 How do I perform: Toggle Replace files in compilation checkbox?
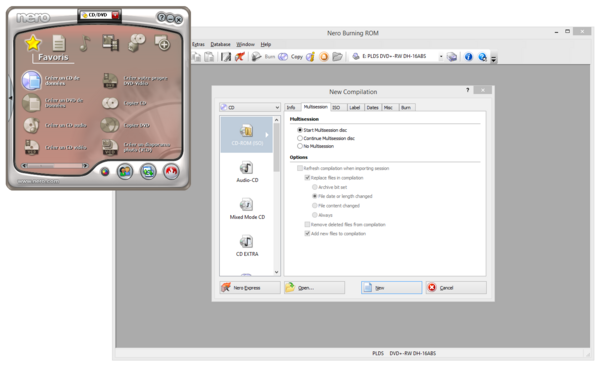[334, 178]
